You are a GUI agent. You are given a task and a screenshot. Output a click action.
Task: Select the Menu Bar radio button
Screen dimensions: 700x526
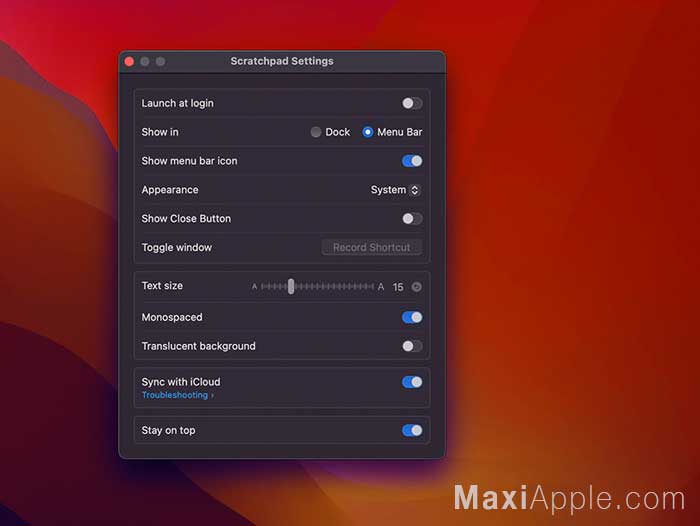[367, 132]
